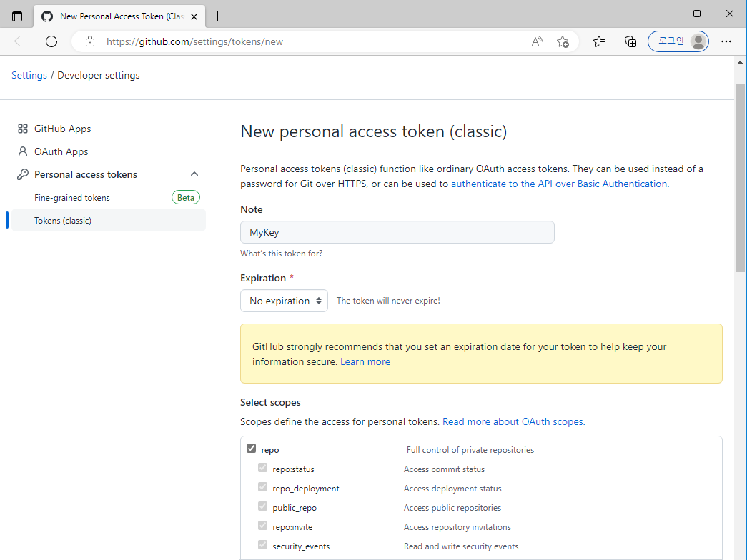
Task: Click the address bar URL
Action: coord(195,42)
